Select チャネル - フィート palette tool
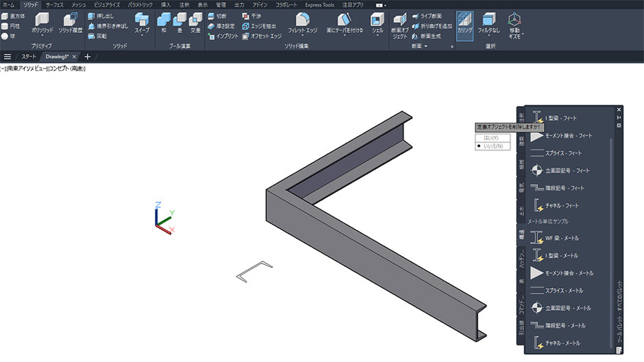Viewport: 644px width, 362px height. tap(555, 205)
